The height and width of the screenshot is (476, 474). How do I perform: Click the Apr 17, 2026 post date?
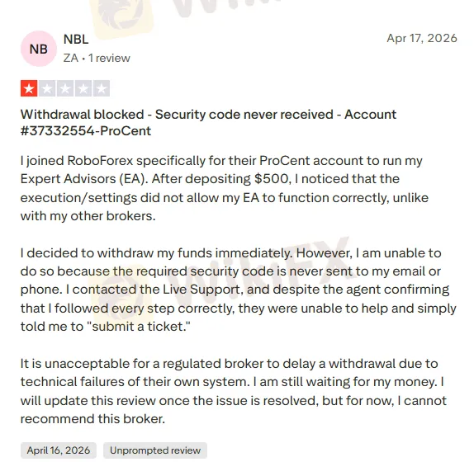point(422,38)
